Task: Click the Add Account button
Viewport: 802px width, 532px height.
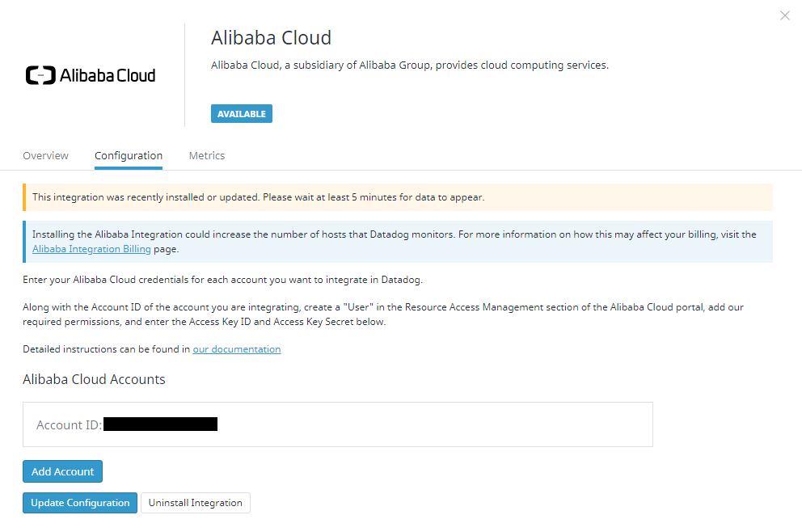Action: pos(62,471)
